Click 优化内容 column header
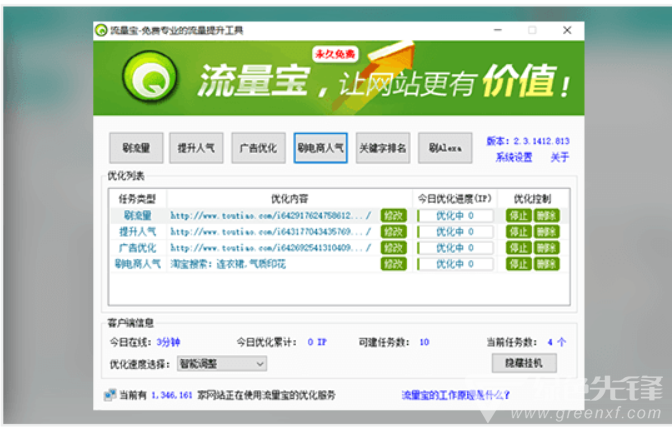Image resolution: width=672 pixels, height=427 pixels. (x=290, y=199)
